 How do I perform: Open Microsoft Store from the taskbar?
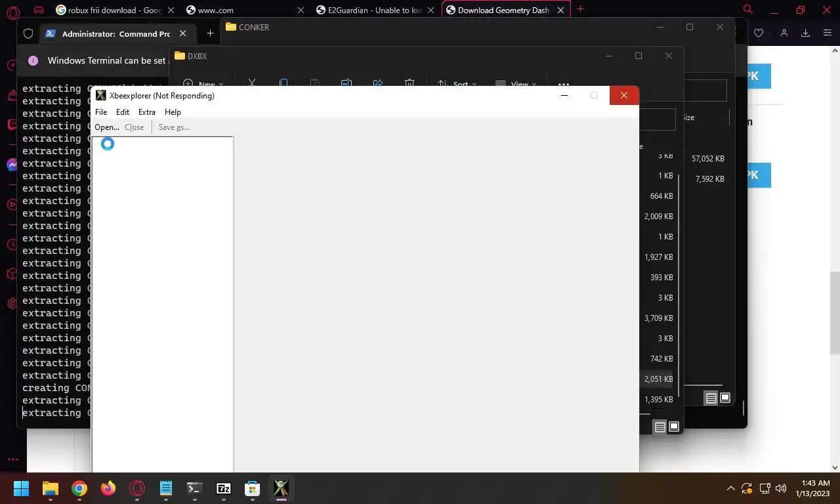(253, 488)
